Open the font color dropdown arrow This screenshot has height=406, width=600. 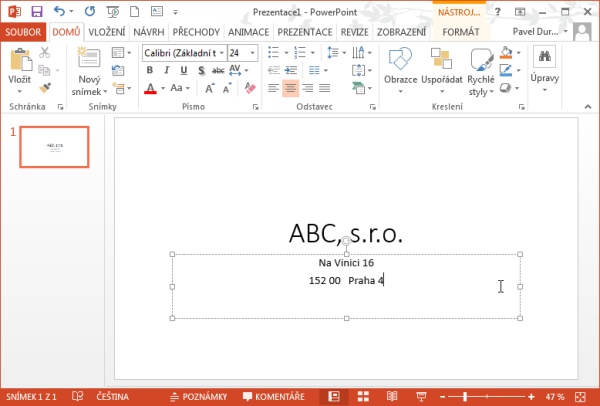163,88
